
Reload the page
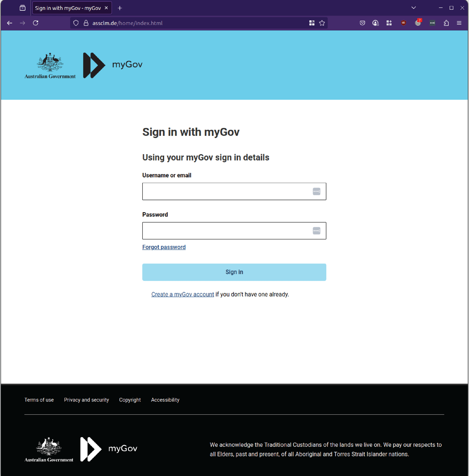pyautogui.click(x=36, y=23)
